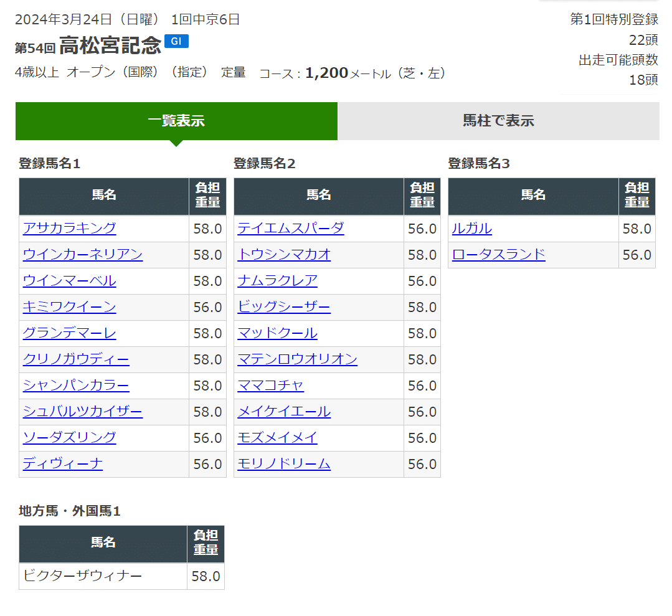672x616 pixels.
Task: Click the 2024年3月24日 date line
Action: pyautogui.click(x=127, y=19)
